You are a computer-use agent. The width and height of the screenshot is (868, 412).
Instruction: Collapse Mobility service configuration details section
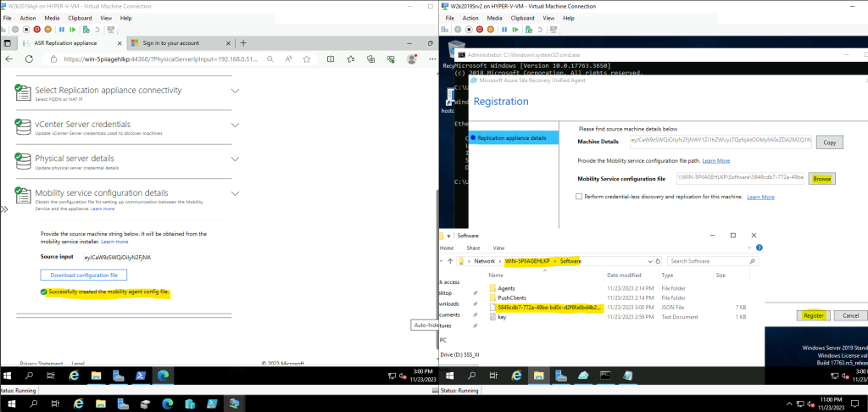coord(236,194)
